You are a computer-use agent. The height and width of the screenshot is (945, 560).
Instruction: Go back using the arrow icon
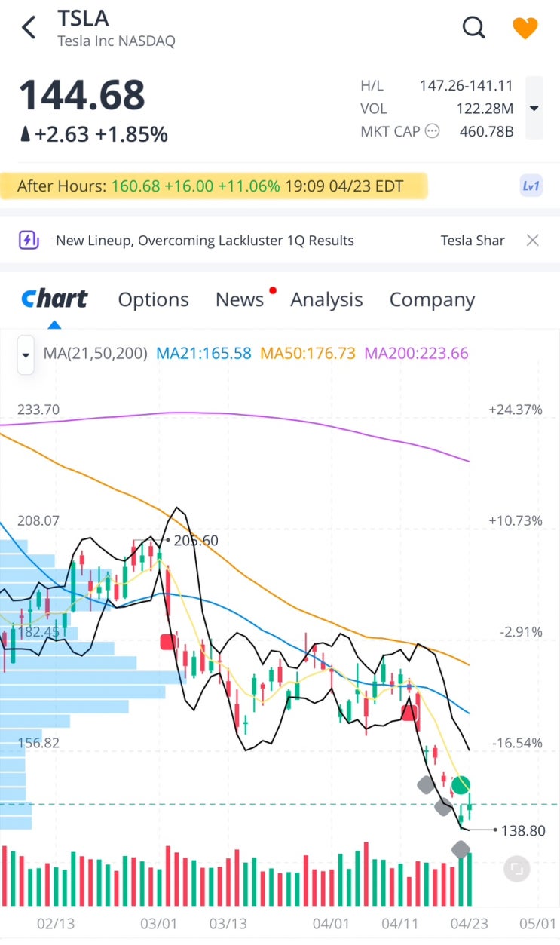pyautogui.click(x=29, y=28)
